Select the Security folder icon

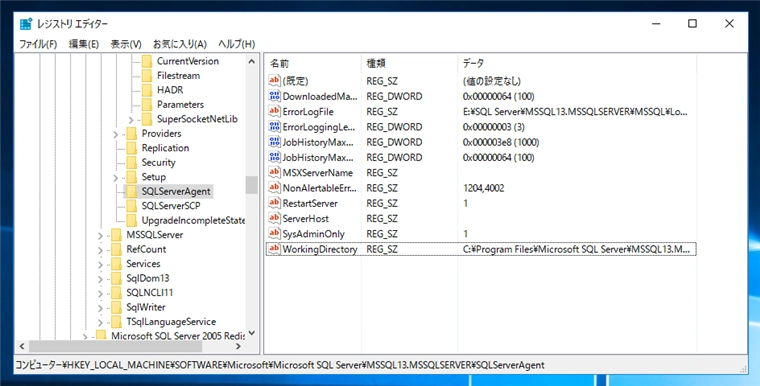131,163
